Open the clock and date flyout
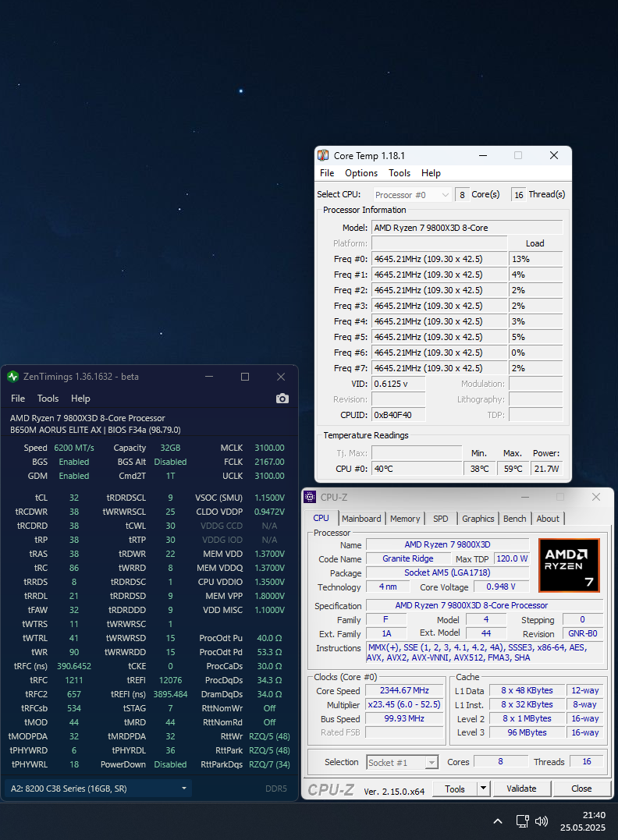The width and height of the screenshot is (618, 840). click(x=583, y=821)
